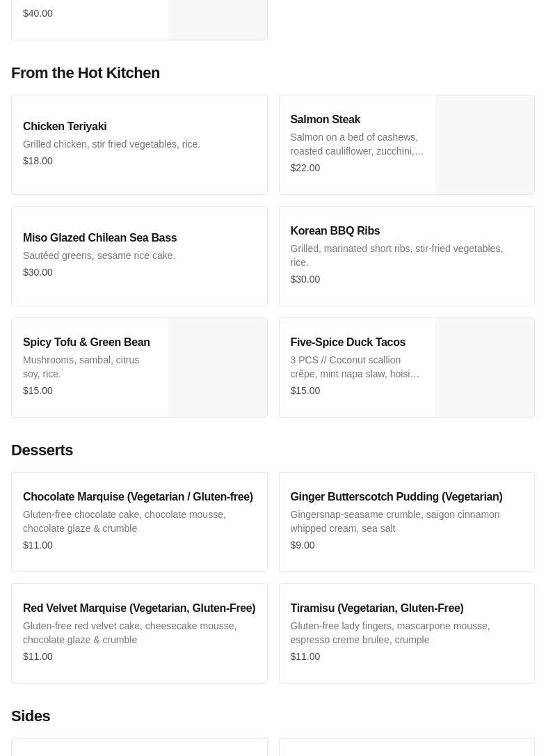546x756 pixels.
Task: Choose the Korean BBQ Ribs item
Action: click(x=406, y=255)
